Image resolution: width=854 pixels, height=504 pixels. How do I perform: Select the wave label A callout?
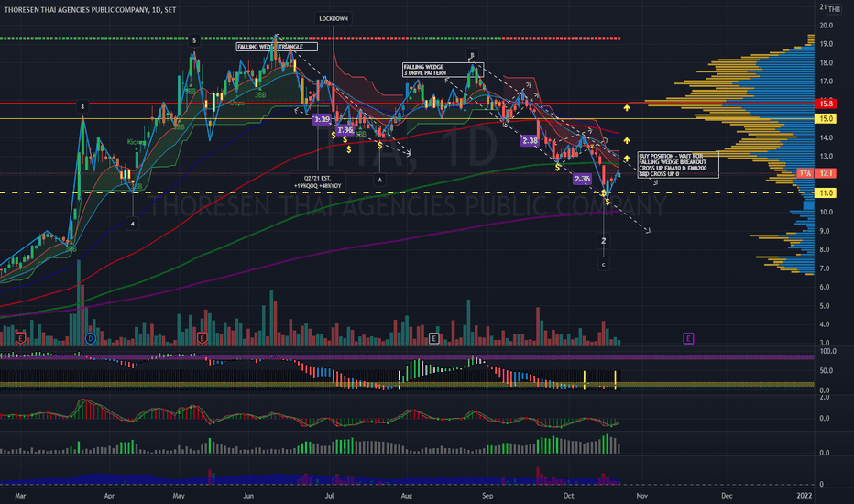click(x=380, y=180)
